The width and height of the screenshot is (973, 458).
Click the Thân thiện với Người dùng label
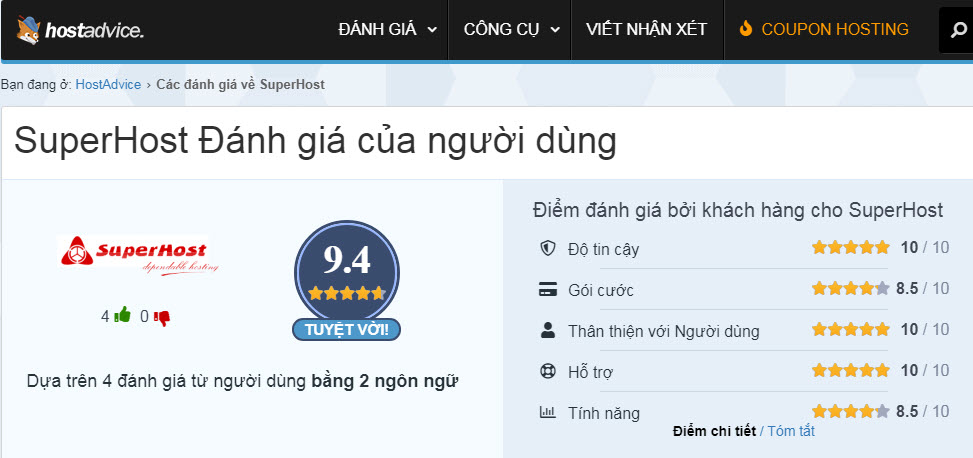pyautogui.click(x=663, y=331)
